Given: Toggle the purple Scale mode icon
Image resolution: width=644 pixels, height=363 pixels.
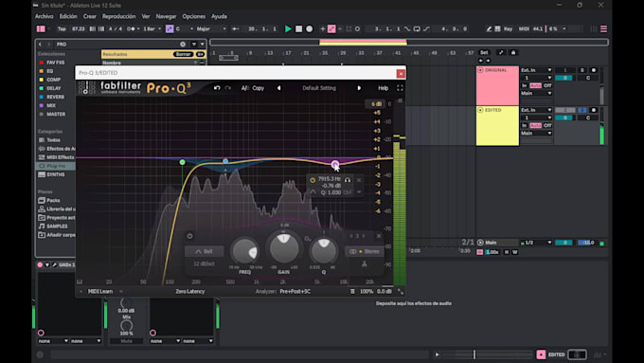Looking at the screenshot, I should click(170, 28).
